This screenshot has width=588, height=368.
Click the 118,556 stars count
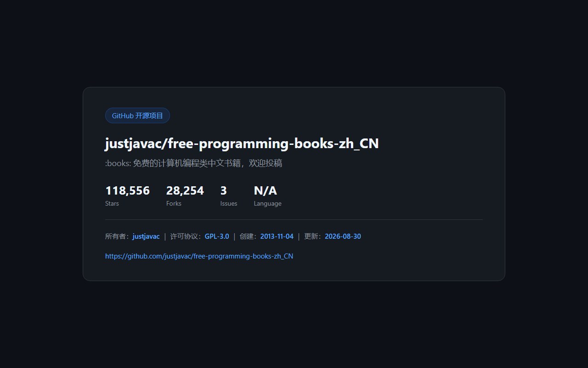tap(127, 190)
